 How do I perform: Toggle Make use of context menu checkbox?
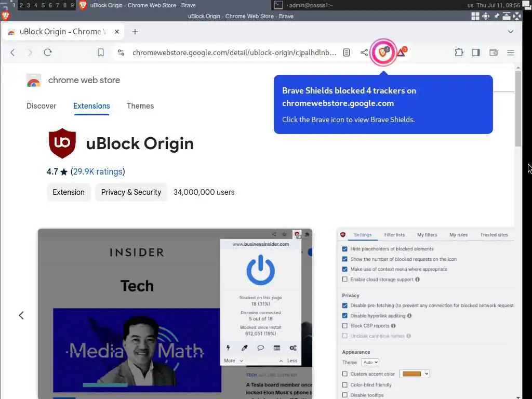345,269
